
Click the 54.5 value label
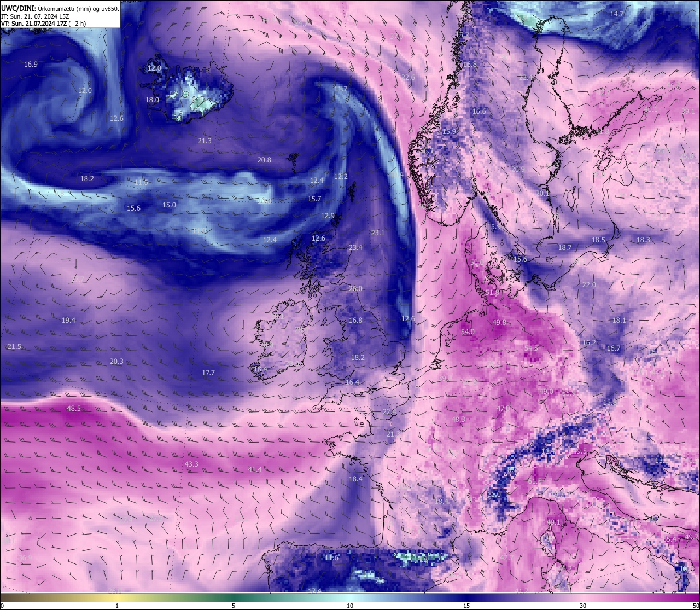(531, 348)
